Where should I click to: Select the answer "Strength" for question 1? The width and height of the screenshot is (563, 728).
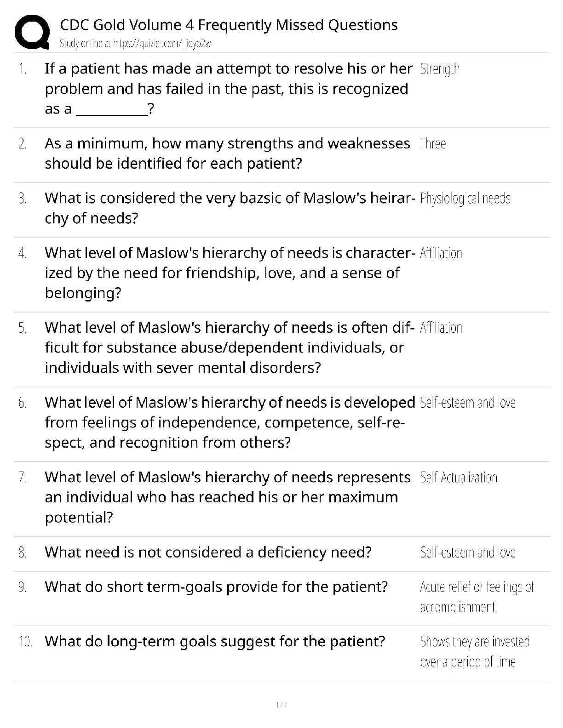pos(439,69)
